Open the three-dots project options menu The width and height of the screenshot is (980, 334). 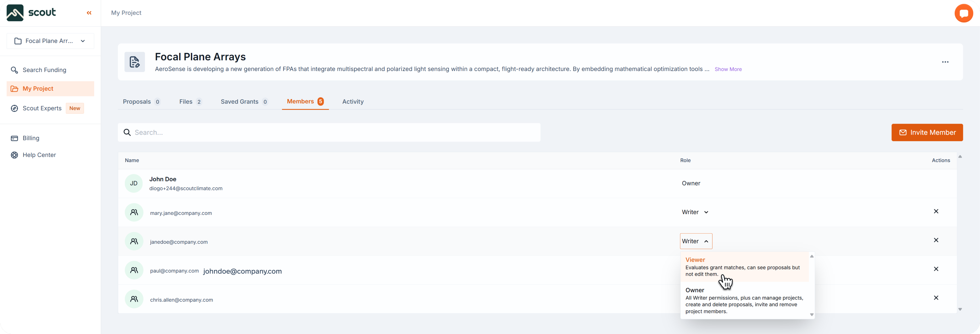pos(945,62)
